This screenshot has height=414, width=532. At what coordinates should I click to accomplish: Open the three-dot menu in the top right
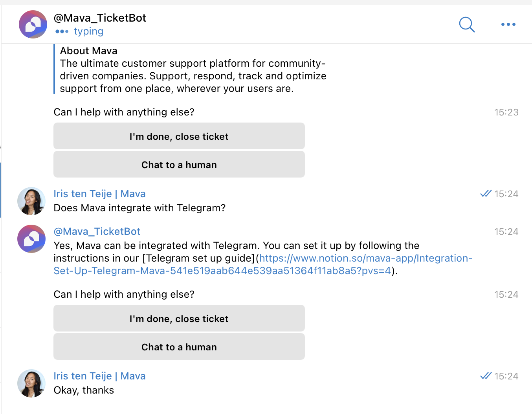(x=508, y=24)
